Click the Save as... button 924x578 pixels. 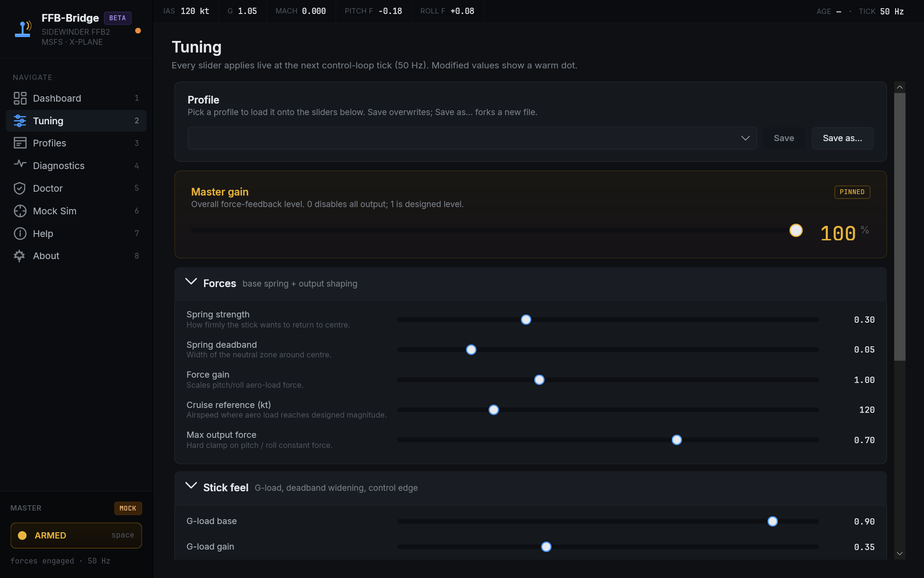842,138
